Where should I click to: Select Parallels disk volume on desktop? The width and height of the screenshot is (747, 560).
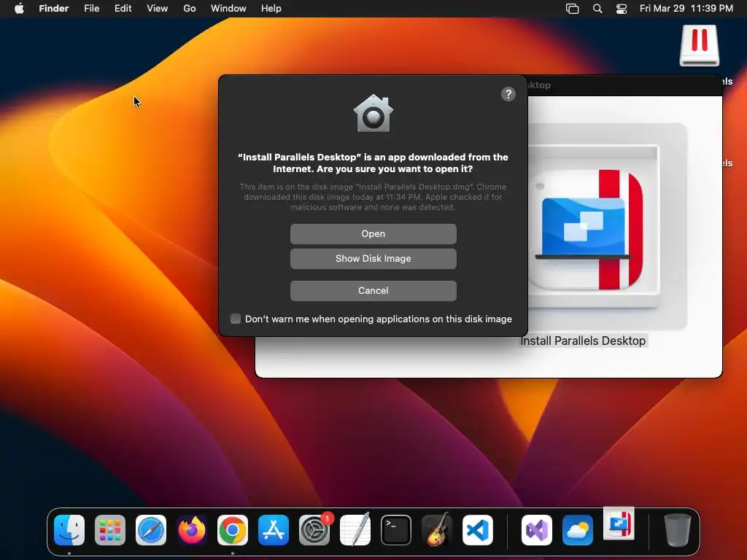(700, 46)
